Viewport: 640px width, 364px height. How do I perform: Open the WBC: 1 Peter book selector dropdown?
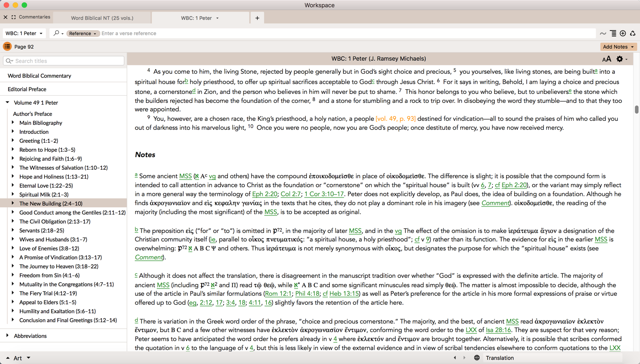24,33
